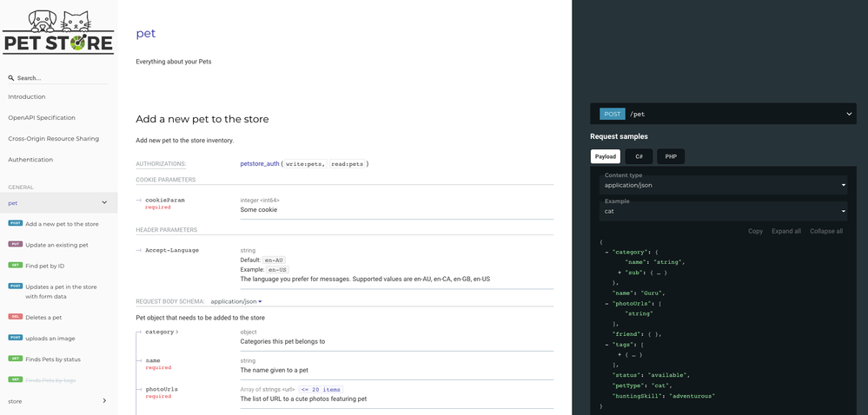This screenshot has width=868, height=415.
Task: Collapse the pet sidebar section
Action: [x=104, y=203]
